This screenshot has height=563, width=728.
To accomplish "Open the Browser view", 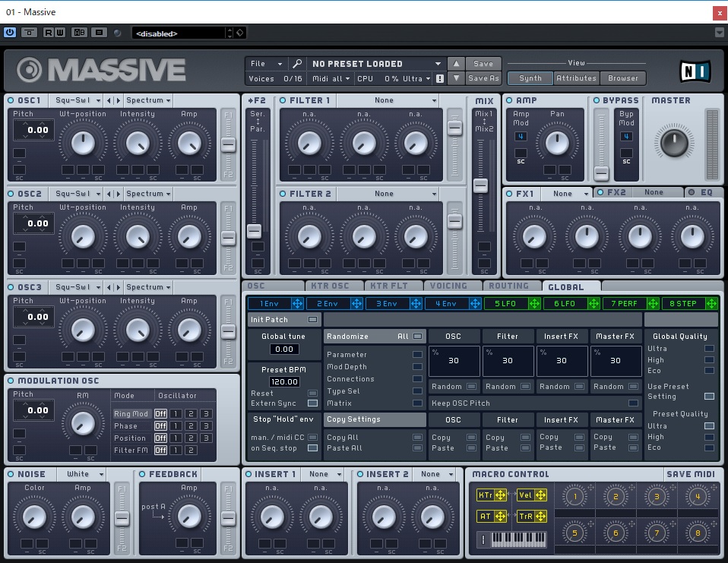I will pos(622,78).
